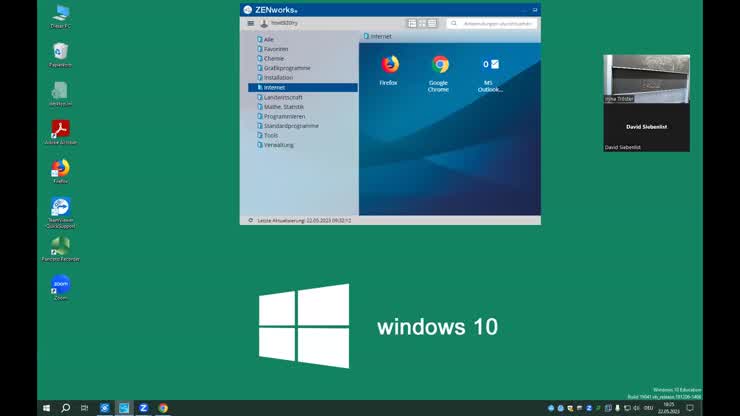This screenshot has width=740, height=416.
Task: Open the TeamViewer QuickSupport desktop icon
Action: (60, 213)
